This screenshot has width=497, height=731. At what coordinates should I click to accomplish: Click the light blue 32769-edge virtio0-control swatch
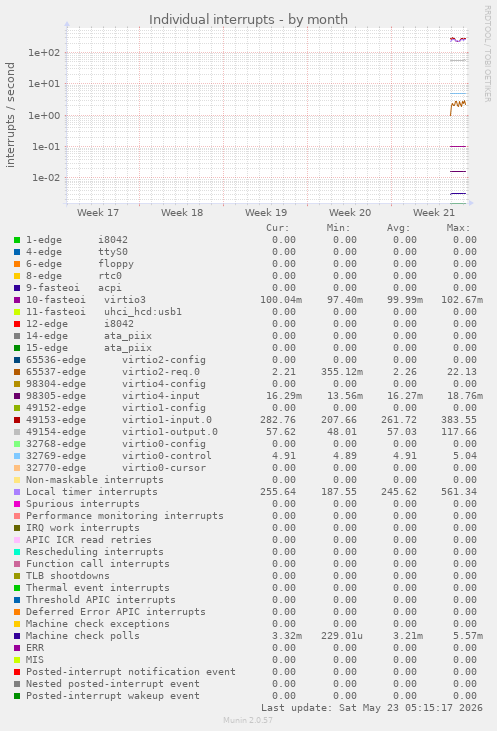click(x=17, y=456)
